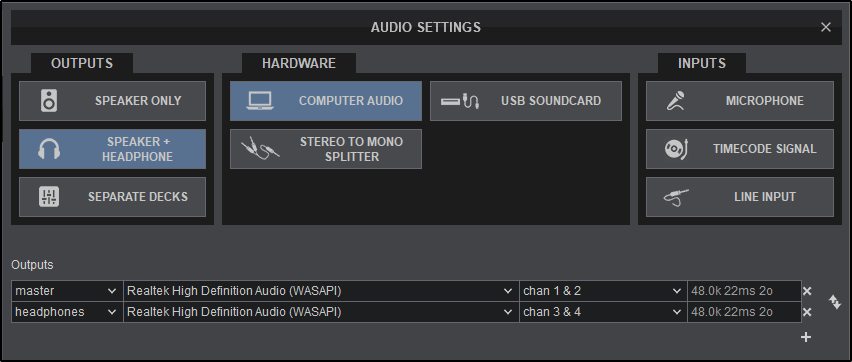
Task: Select the Stereo to Mono Splitter icon
Action: tap(260, 149)
